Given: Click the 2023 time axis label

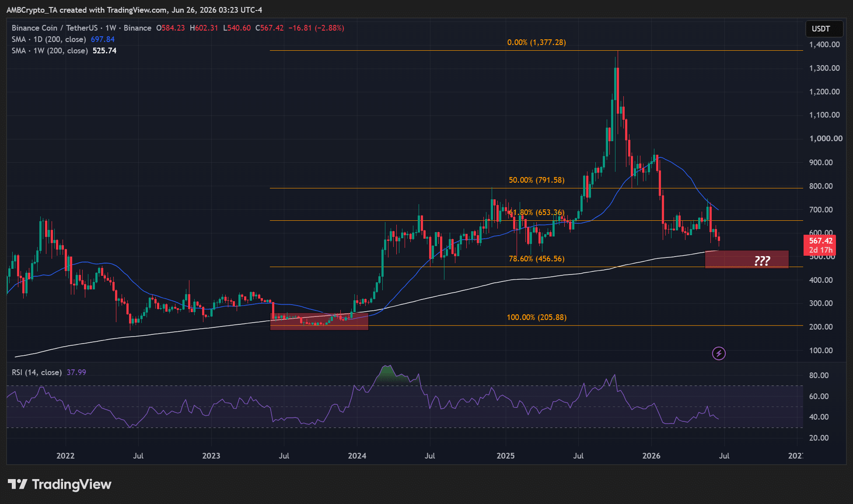Looking at the screenshot, I should (211, 455).
